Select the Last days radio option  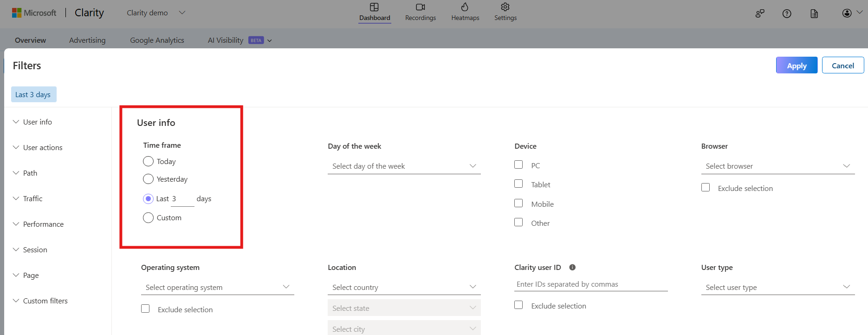[148, 198]
